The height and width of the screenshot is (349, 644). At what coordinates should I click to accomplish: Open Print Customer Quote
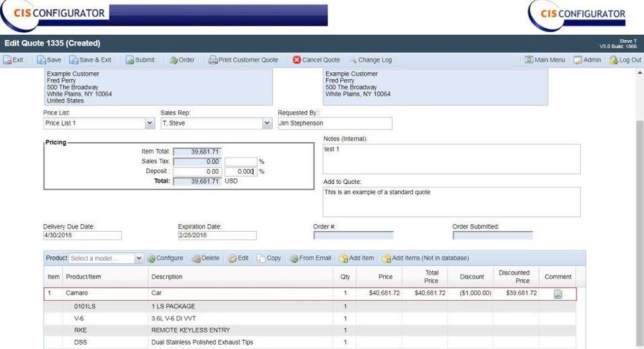[x=243, y=60]
